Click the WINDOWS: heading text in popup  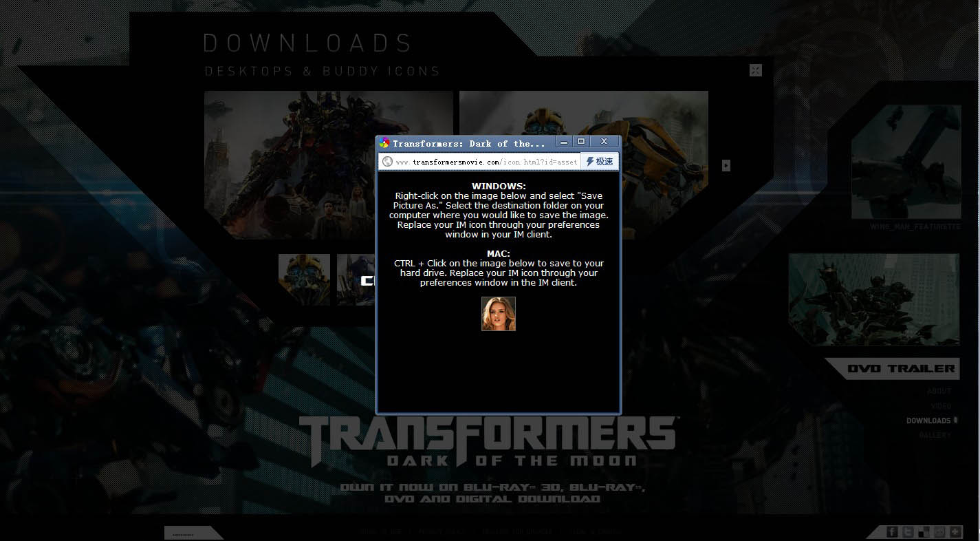coord(499,186)
